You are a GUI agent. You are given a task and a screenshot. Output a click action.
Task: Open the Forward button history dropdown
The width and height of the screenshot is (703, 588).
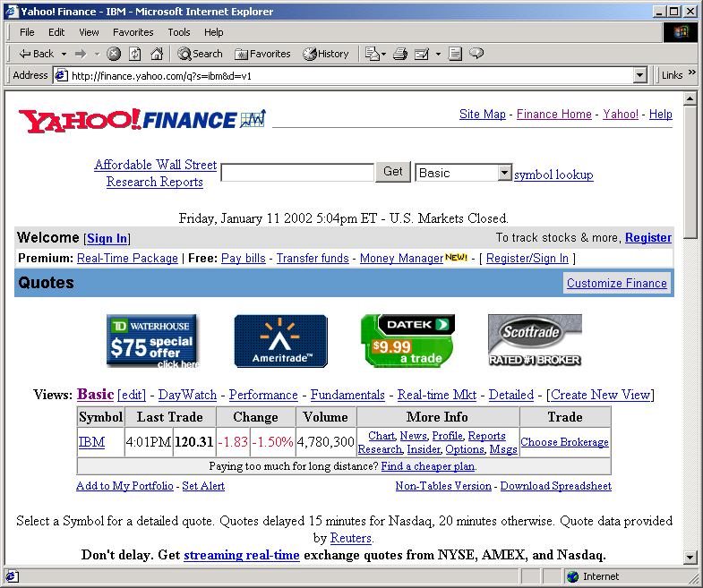click(97, 55)
